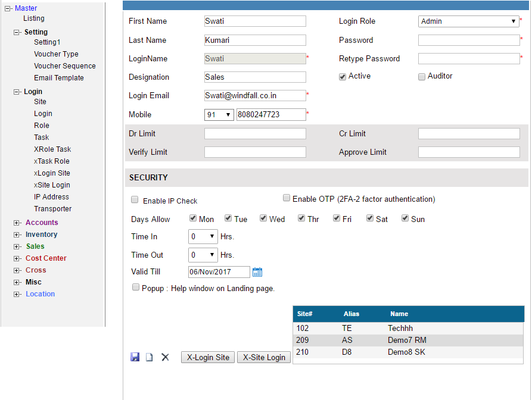
Task: Open xSite Login menu item
Action: [x=52, y=185]
